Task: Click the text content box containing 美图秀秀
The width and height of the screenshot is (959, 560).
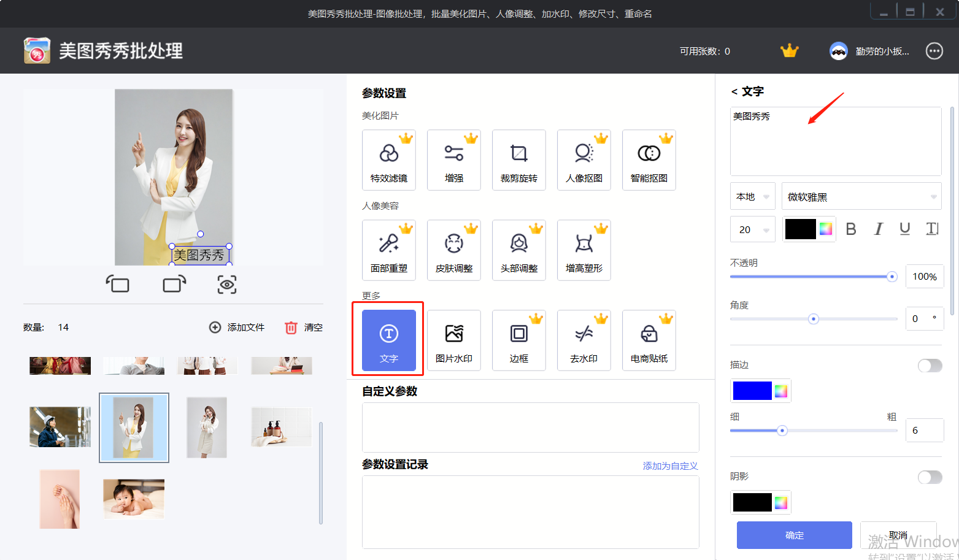Action: pyautogui.click(x=836, y=142)
